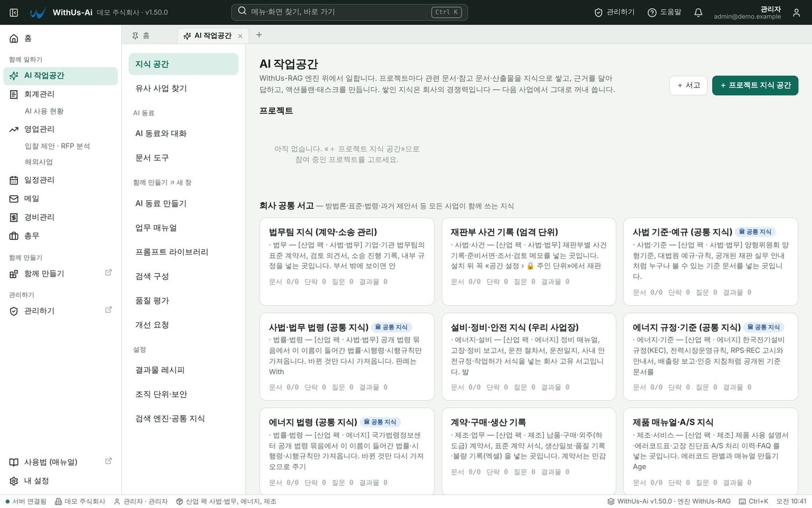
Task: Click the help question-mark icon next to 도움말
Action: (x=652, y=12)
